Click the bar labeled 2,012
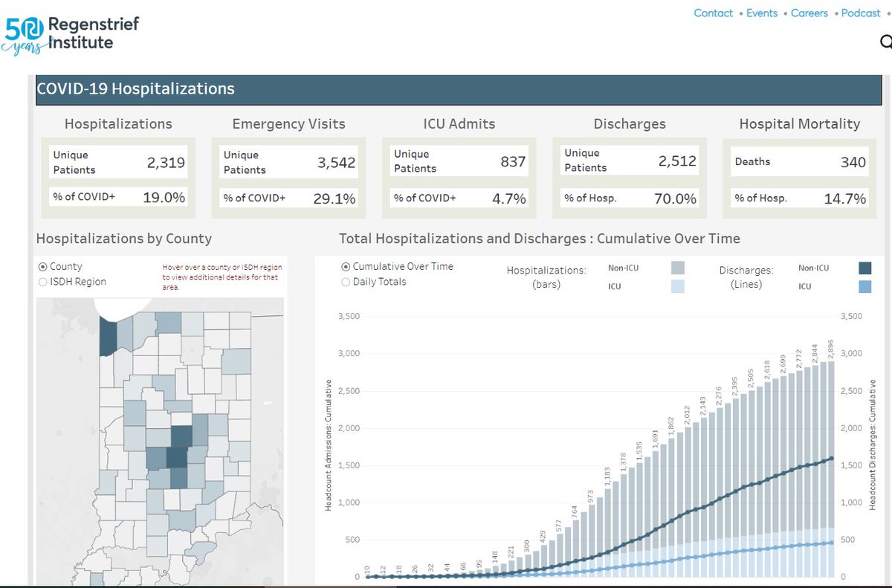This screenshot has height=588, width=892. click(x=688, y=503)
